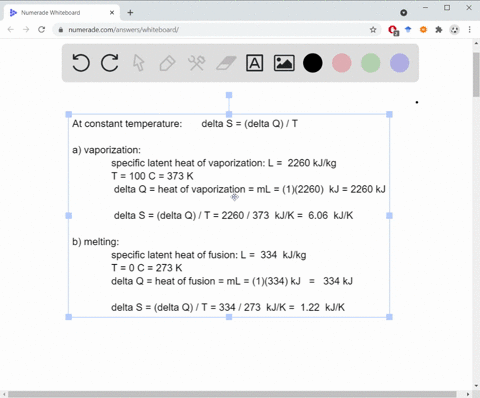Viewport: 480px width, 398px height.
Task: Open Chrome three-dot menu
Action: [470, 30]
